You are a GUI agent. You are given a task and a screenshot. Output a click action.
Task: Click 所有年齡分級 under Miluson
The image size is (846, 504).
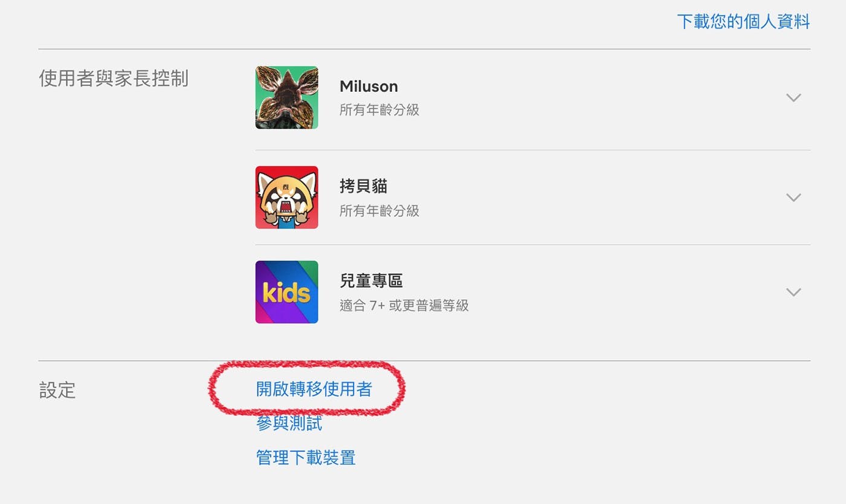379,110
